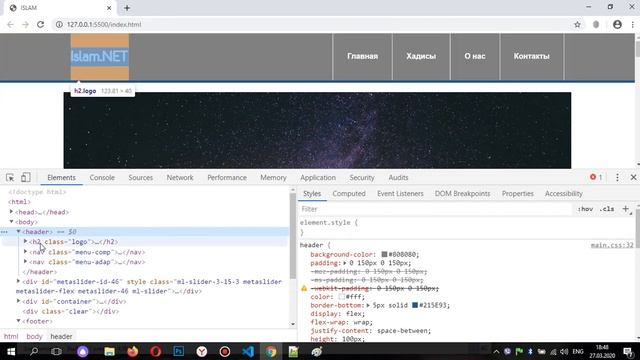Open the Memory tab
640x360 pixels.
coord(273,178)
